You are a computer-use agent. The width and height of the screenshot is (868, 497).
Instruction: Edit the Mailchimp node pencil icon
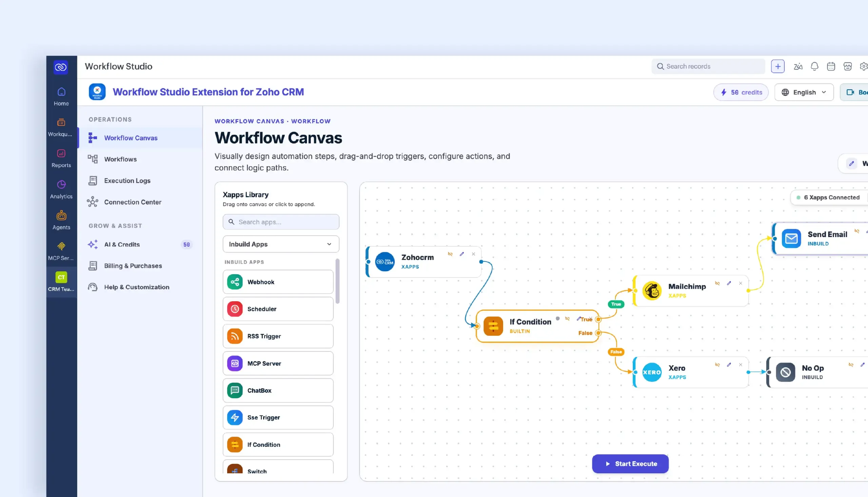(x=729, y=283)
